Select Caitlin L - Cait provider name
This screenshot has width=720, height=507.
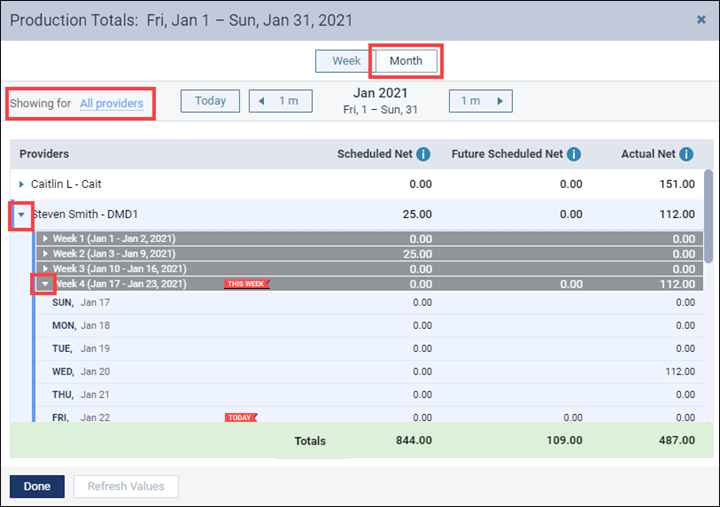click(x=66, y=184)
